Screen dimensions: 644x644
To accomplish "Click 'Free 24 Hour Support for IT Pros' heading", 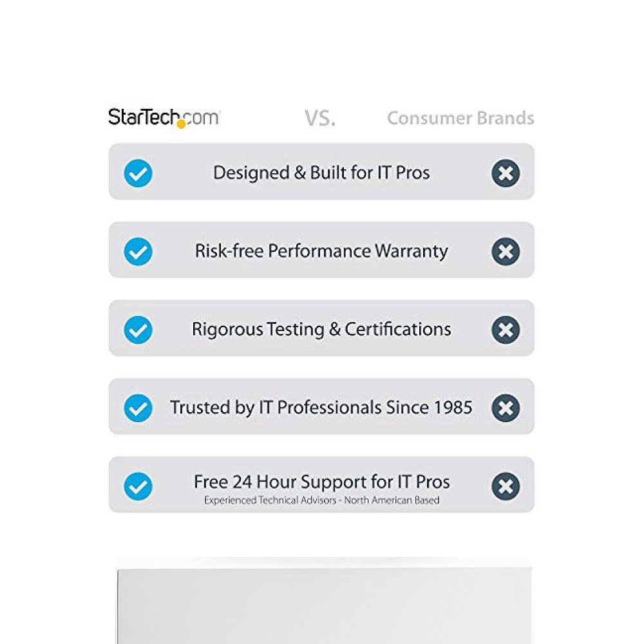I will coord(321,482).
